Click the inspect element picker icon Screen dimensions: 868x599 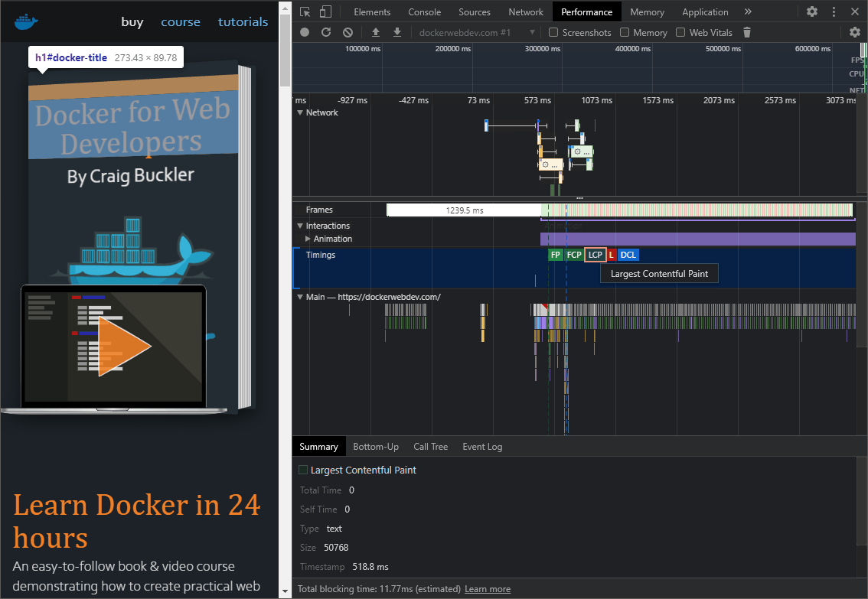click(305, 11)
